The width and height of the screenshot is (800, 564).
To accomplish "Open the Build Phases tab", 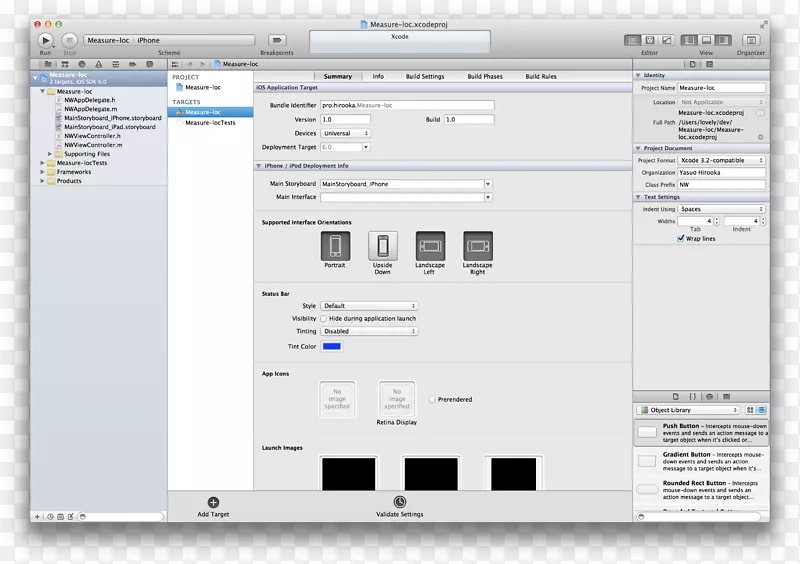I will click(485, 76).
